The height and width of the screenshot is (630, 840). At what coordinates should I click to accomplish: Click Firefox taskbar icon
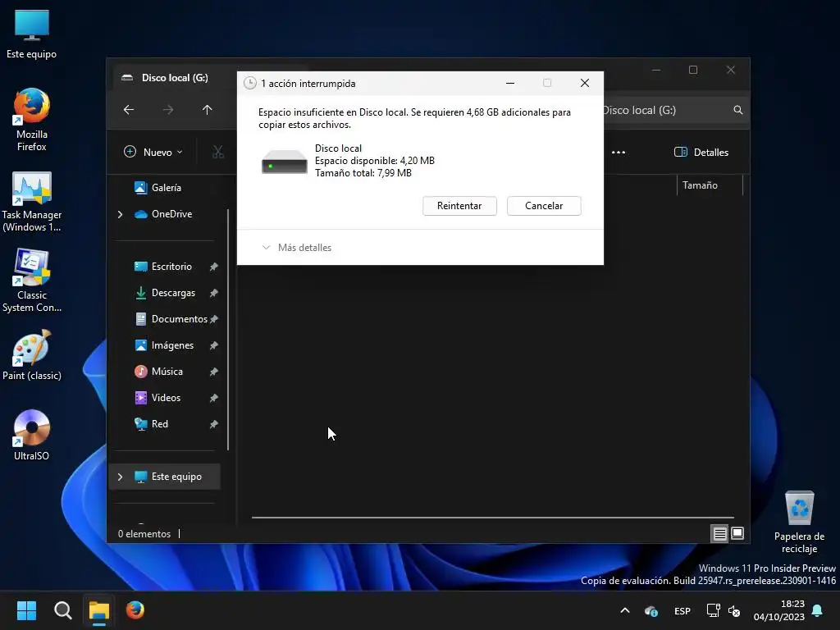(x=135, y=610)
